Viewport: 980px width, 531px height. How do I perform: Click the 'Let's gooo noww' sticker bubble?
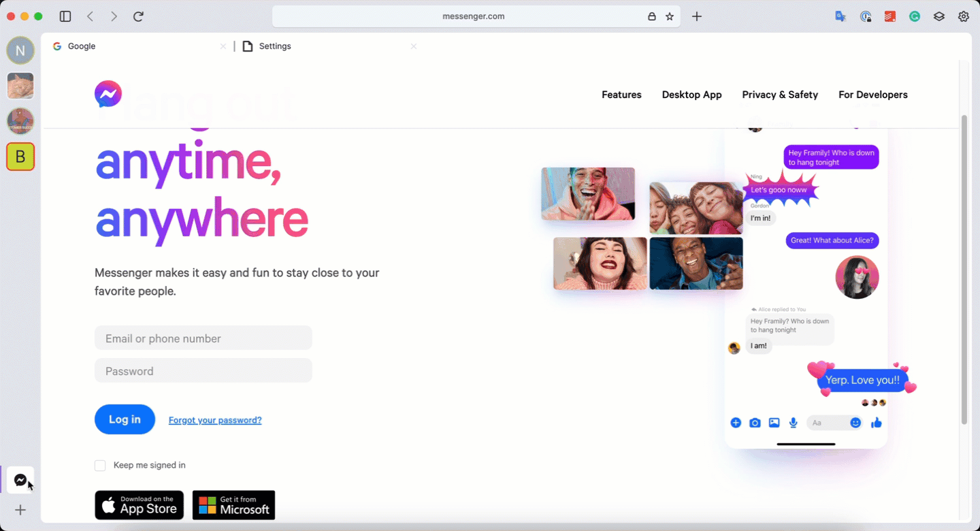coord(779,189)
